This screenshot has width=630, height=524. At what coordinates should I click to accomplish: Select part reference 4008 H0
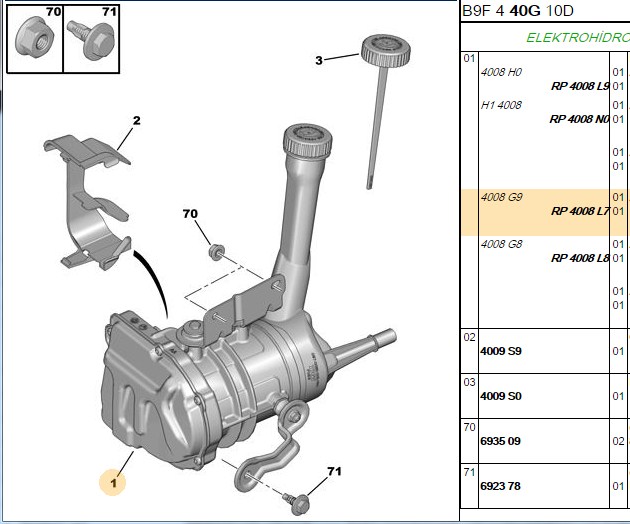click(501, 72)
